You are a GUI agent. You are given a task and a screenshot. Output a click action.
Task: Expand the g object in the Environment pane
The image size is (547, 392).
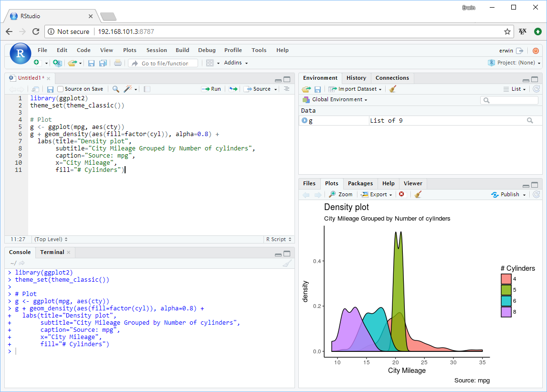tap(305, 120)
